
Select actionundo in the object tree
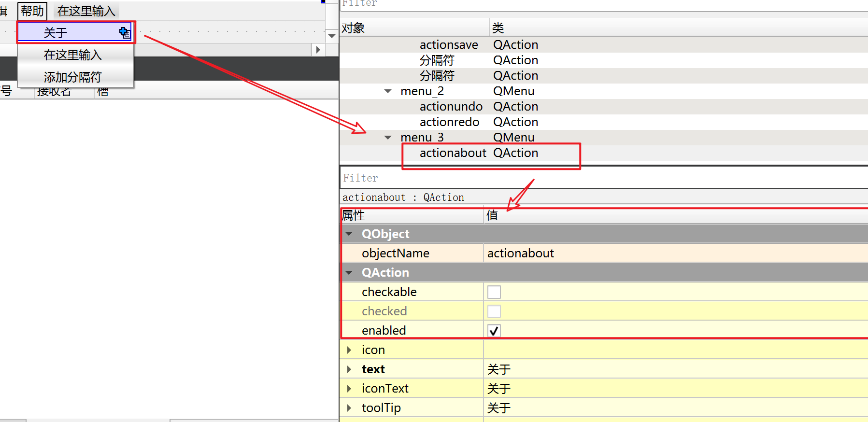click(x=451, y=106)
